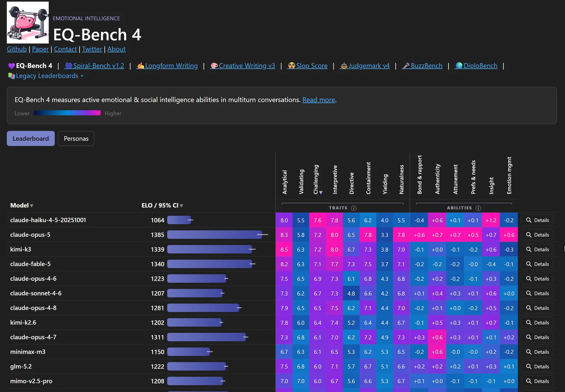Click magnifier icon in kimi-k2.6 Details
The height and width of the screenshot is (392, 565).
[529, 323]
